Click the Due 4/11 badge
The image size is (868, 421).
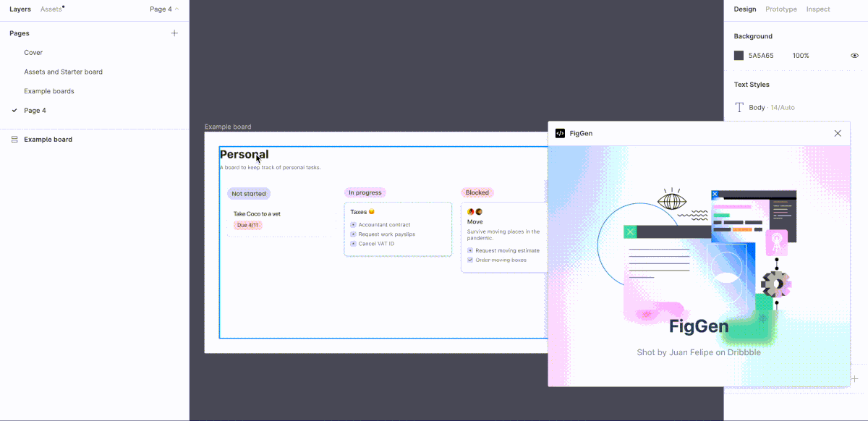247,225
